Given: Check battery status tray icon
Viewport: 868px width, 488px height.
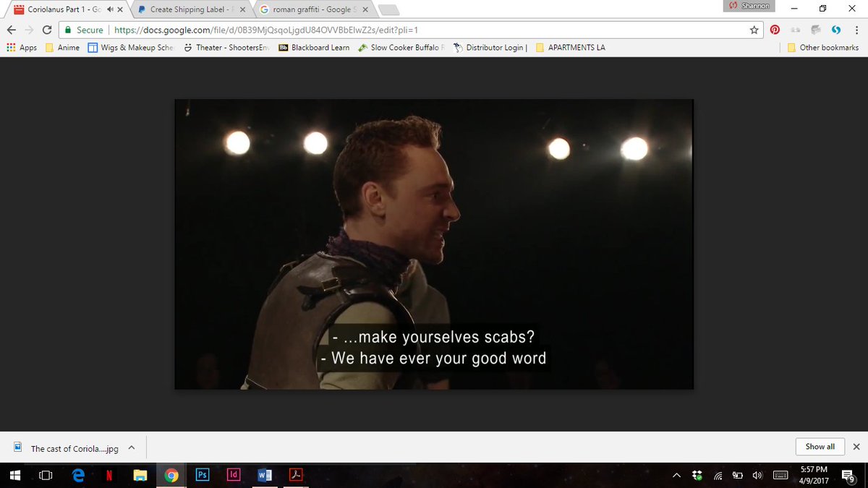Looking at the screenshot, I should (x=738, y=475).
